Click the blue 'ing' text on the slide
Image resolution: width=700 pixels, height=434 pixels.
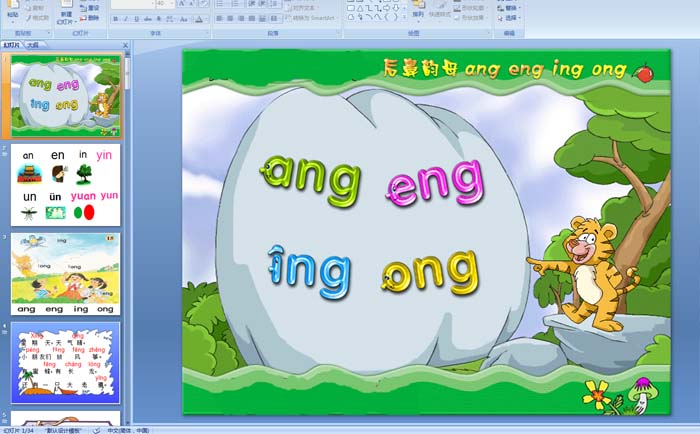pyautogui.click(x=309, y=272)
